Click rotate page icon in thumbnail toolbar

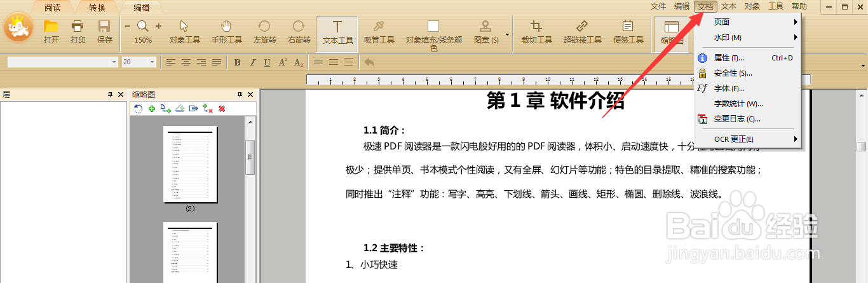pyautogui.click(x=138, y=109)
